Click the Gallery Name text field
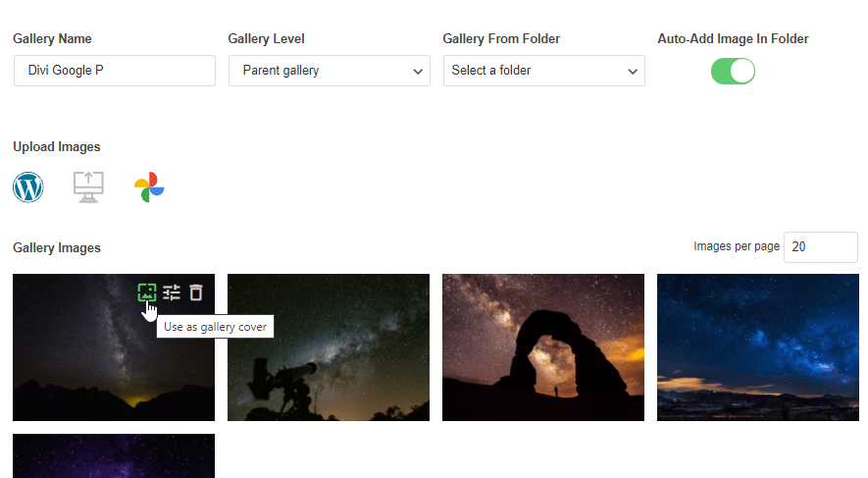Viewport: 868px width, 478px height. coord(114,71)
